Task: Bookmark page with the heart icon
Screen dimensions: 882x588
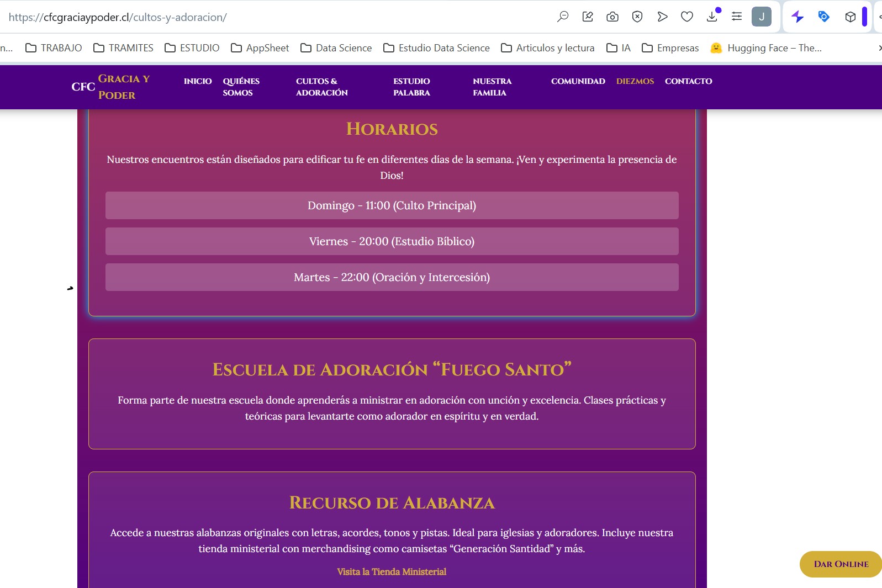Action: [687, 17]
